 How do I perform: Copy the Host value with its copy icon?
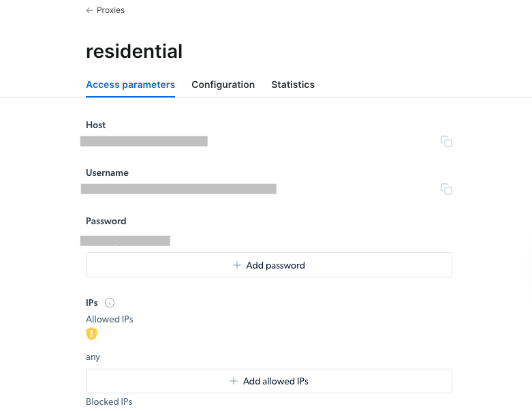coord(446,141)
